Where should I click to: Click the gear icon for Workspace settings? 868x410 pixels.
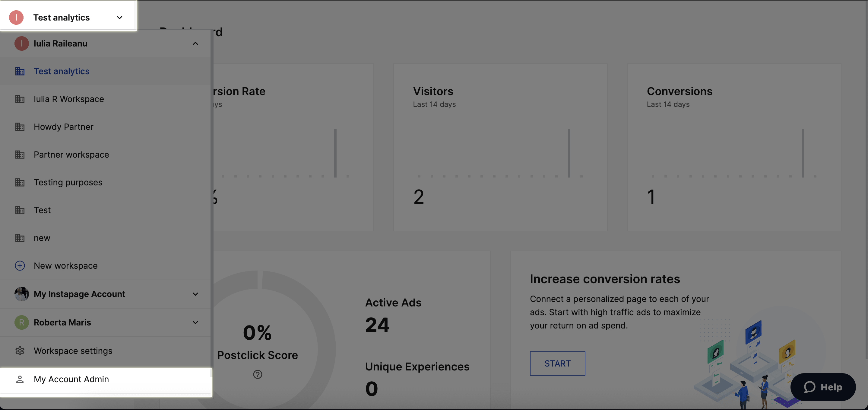coord(20,351)
